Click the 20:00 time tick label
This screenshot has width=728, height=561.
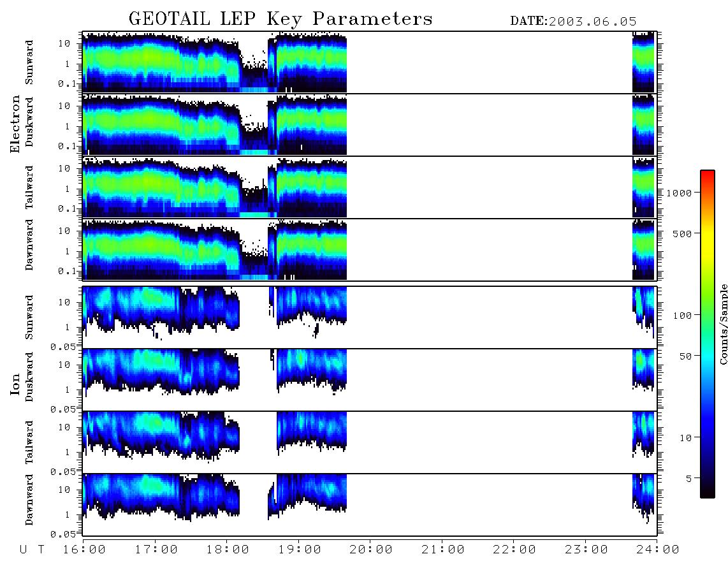[x=371, y=550]
